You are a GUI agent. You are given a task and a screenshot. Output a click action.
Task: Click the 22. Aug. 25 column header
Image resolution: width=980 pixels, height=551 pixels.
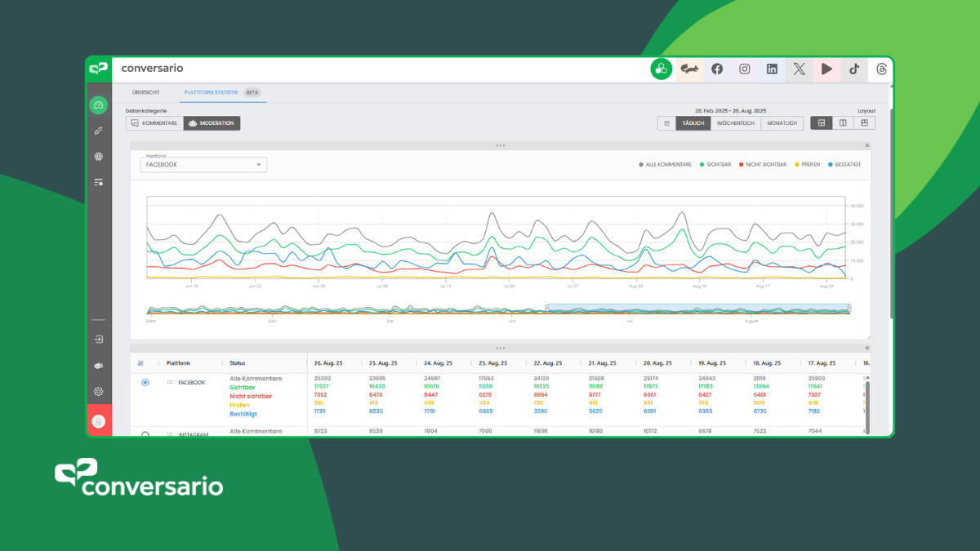click(548, 363)
